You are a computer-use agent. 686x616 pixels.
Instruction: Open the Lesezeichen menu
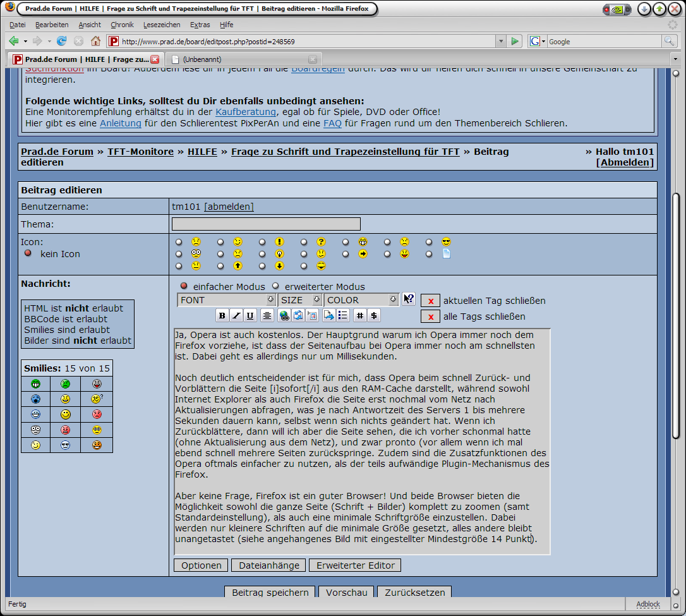161,25
